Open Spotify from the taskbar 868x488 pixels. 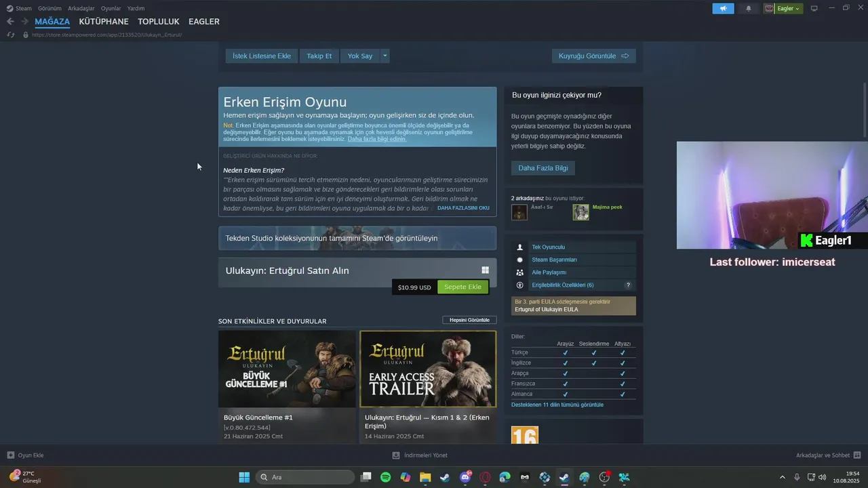[385, 477]
